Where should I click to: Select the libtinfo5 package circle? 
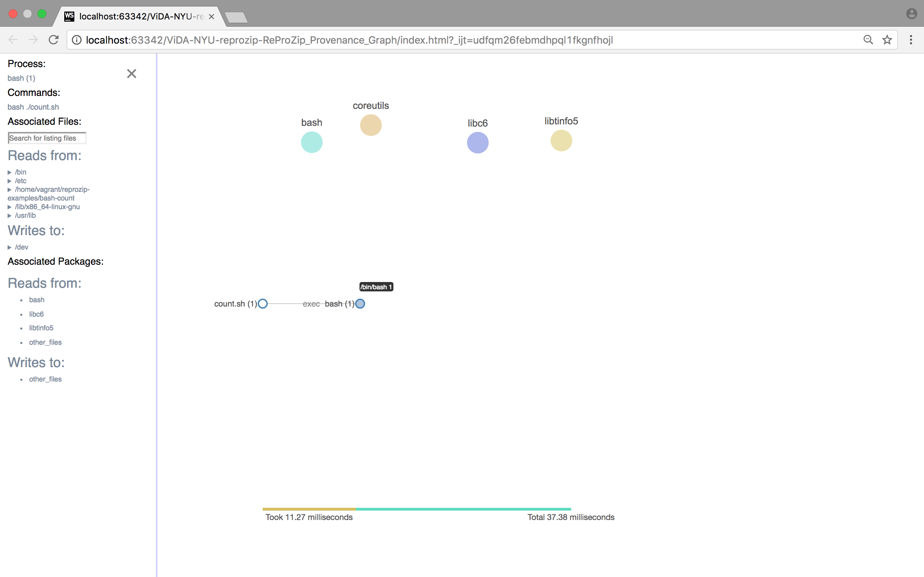point(561,140)
